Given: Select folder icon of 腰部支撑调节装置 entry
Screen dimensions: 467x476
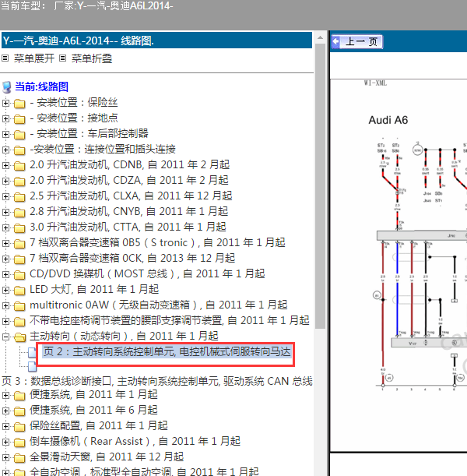Looking at the screenshot, I should tap(19, 322).
